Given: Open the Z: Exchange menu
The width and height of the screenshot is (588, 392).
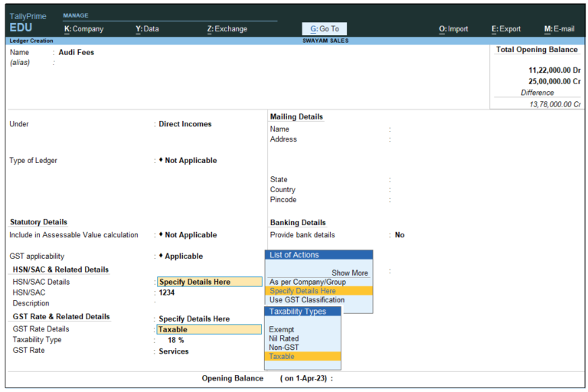Looking at the screenshot, I should point(227,29).
